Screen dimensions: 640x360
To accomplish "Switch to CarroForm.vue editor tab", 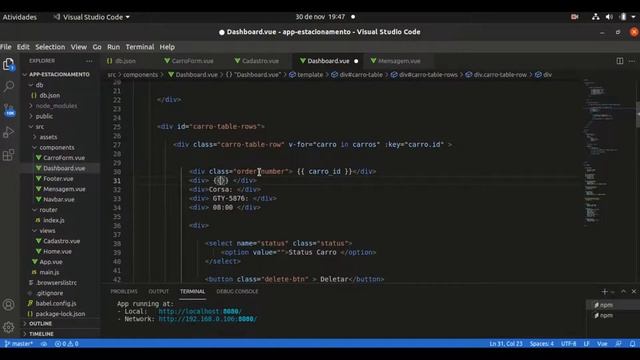I will [x=192, y=61].
